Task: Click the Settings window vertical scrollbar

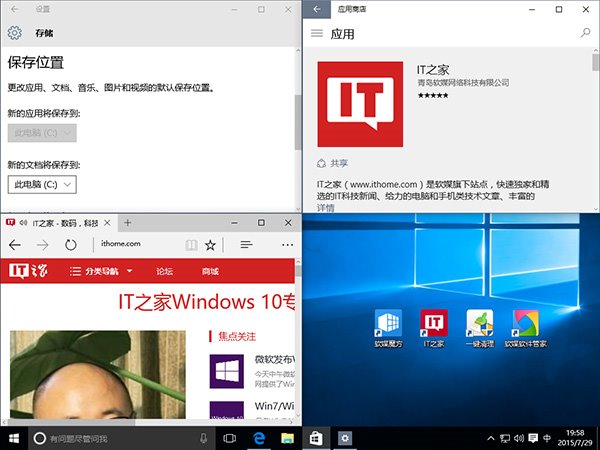Action: (x=296, y=120)
